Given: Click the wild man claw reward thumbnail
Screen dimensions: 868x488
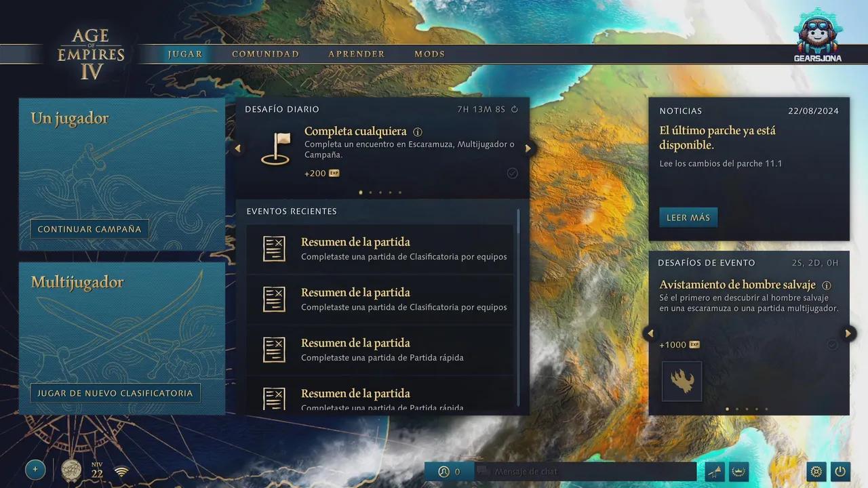Looking at the screenshot, I should (x=682, y=382).
